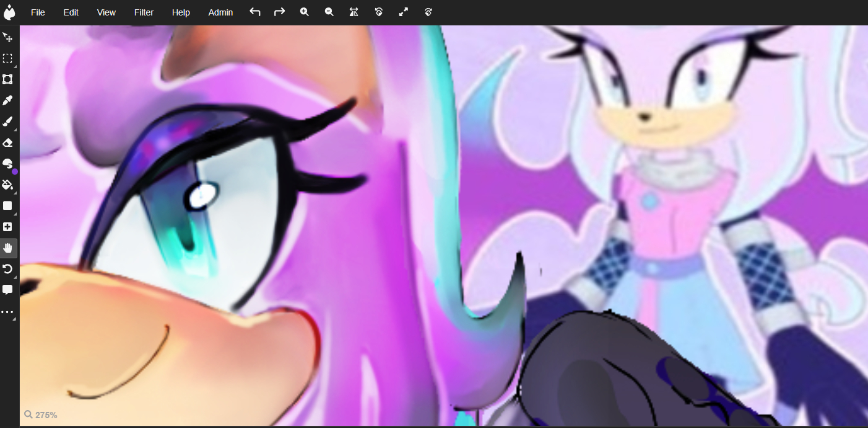This screenshot has height=428, width=868.
Task: Zoom in with the magnifier plus icon
Action: coord(304,12)
